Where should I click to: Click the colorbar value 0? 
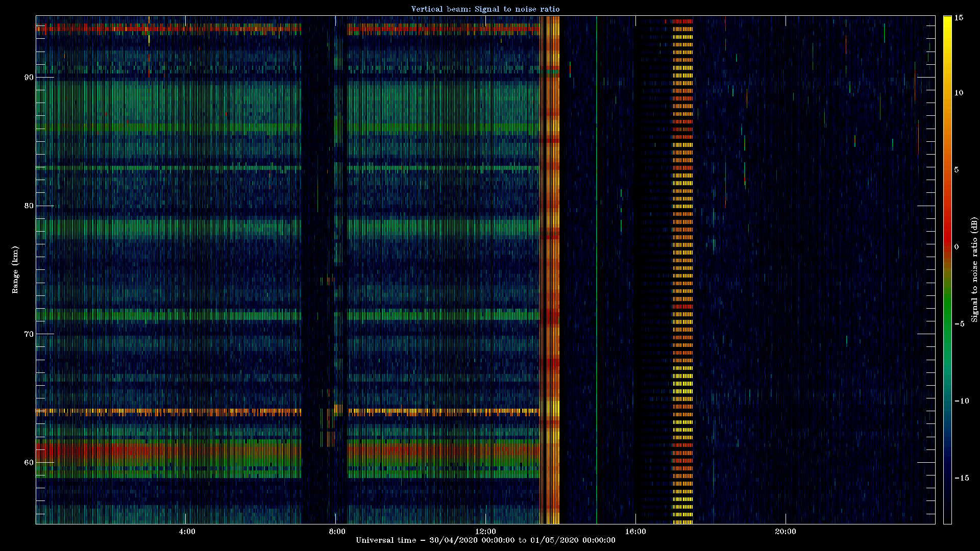(x=957, y=246)
